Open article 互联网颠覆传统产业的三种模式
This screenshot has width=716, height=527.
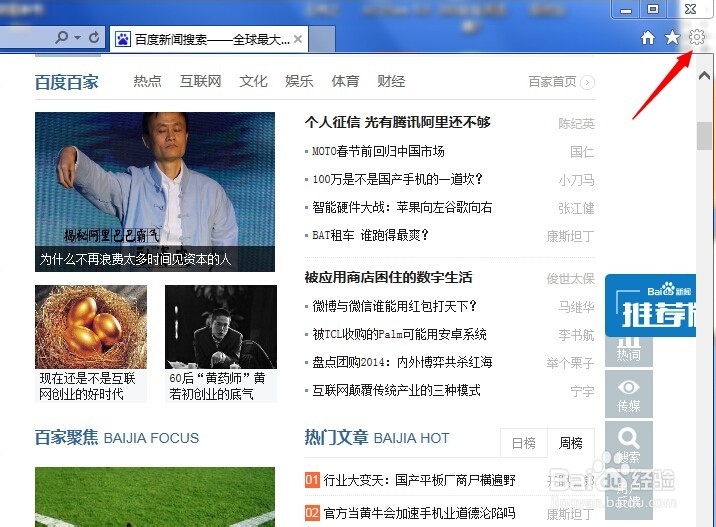coord(396,391)
